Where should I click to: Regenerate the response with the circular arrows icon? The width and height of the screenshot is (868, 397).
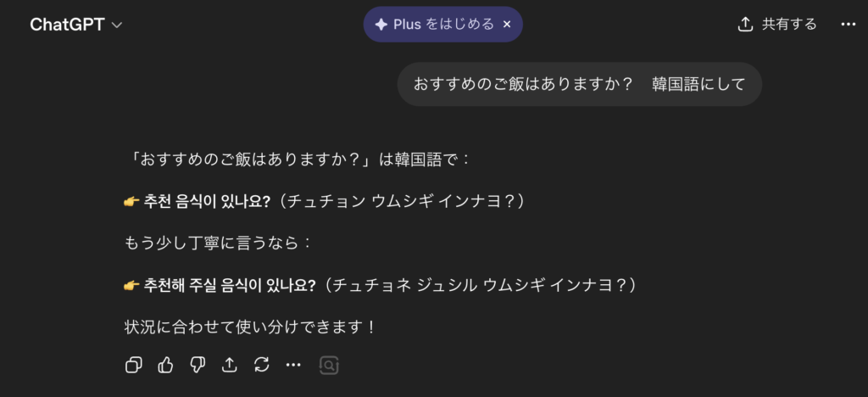tap(261, 365)
